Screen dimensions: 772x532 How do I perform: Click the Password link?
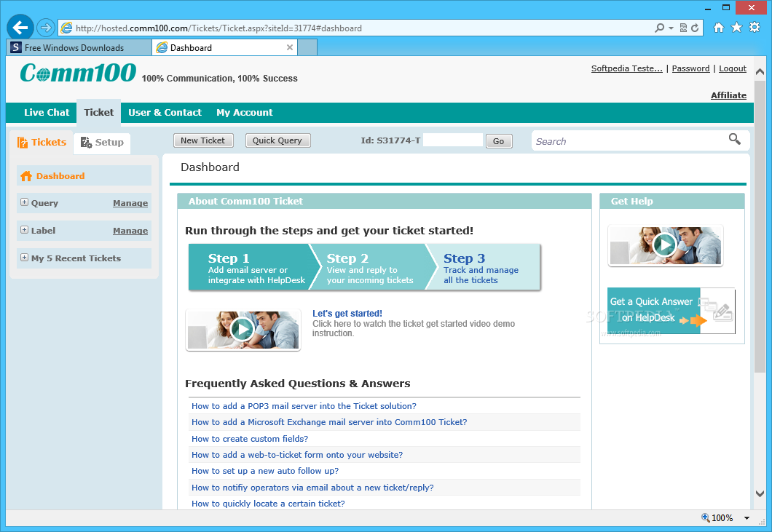click(690, 68)
